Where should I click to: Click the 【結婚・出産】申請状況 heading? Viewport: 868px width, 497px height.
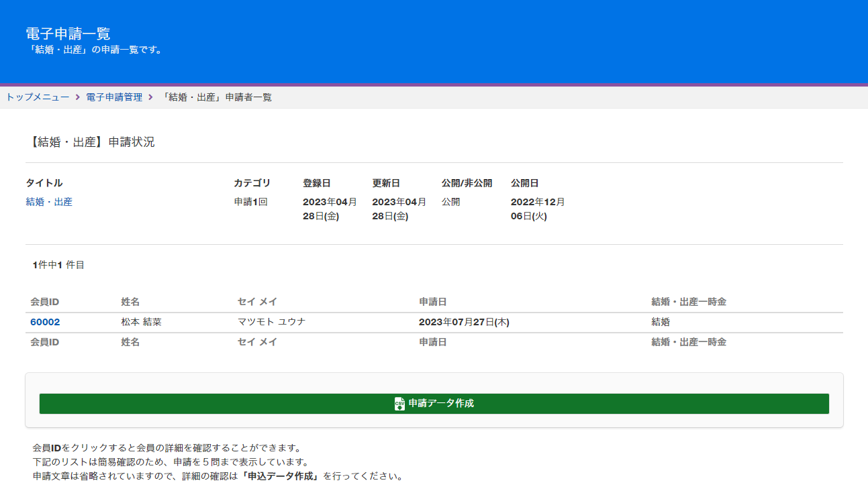[90, 142]
